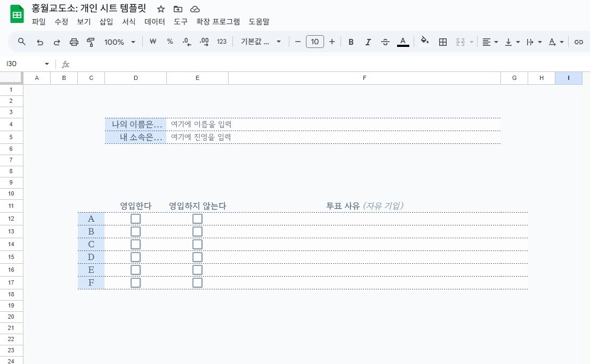Rename document title 홍월교도소: 개인 시트 템플릿

(x=89, y=9)
